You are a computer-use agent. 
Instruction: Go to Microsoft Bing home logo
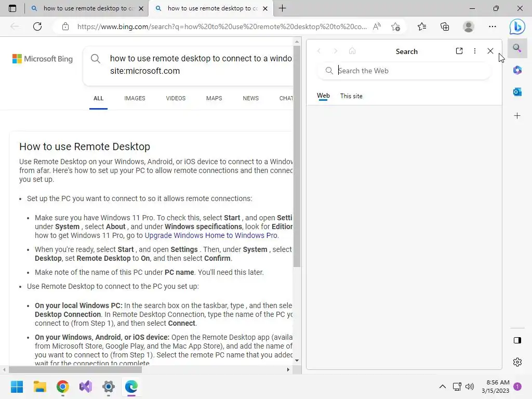click(x=43, y=59)
